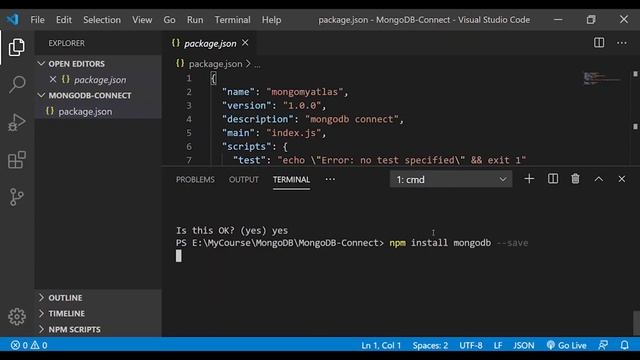This screenshot has width=640, height=360.
Task: Expand the Outline section
Action: tap(41, 298)
